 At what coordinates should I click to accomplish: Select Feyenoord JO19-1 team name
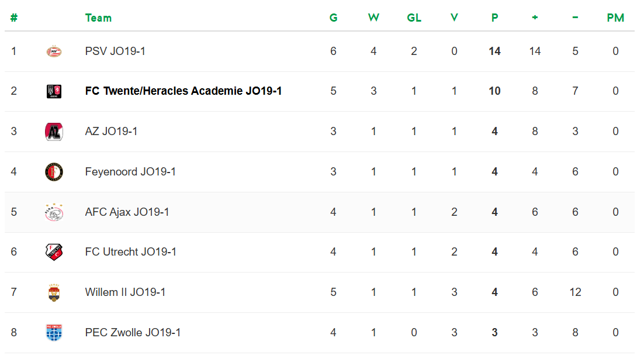[130, 172]
